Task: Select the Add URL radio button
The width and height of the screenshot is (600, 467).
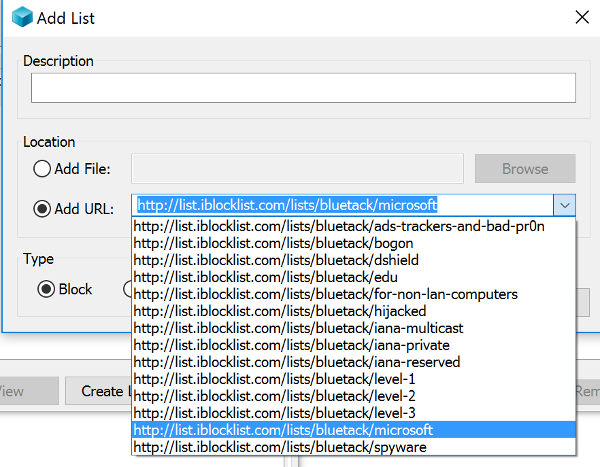Action: coord(43,209)
